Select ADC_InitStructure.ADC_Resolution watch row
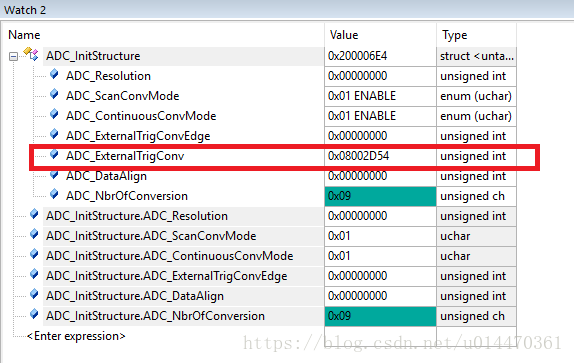 click(x=137, y=216)
